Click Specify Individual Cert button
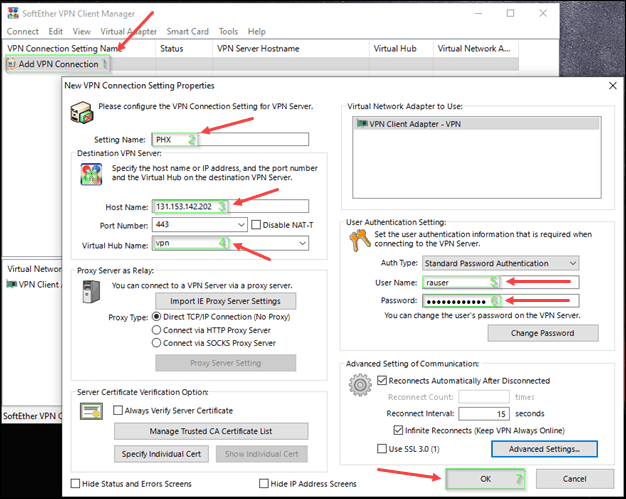This screenshot has height=499, width=626. pos(161,454)
